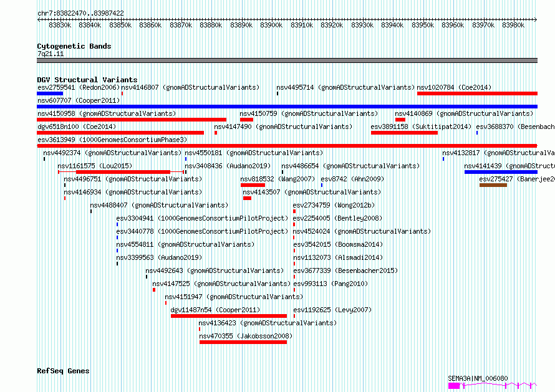
Task: Open nsv4140869 variant label
Action: (x=464, y=113)
